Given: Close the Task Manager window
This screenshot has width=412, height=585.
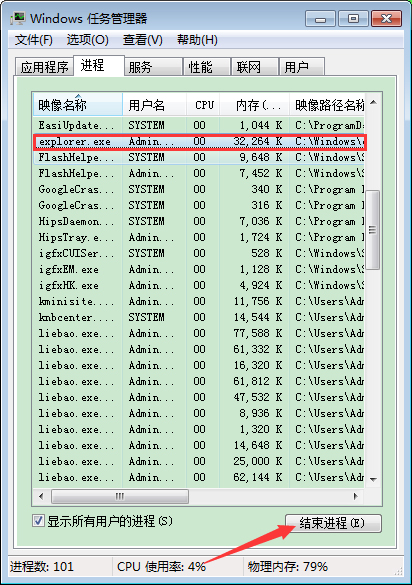Looking at the screenshot, I should point(387,19).
